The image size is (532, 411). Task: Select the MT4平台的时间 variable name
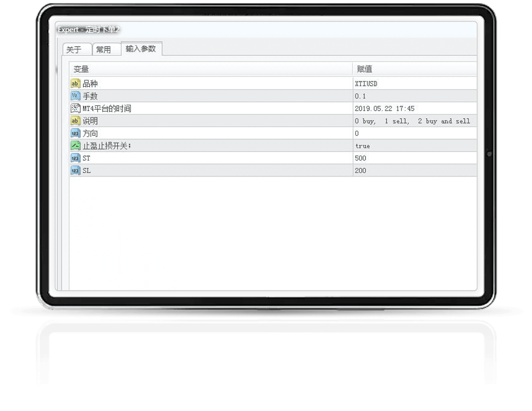click(x=107, y=108)
